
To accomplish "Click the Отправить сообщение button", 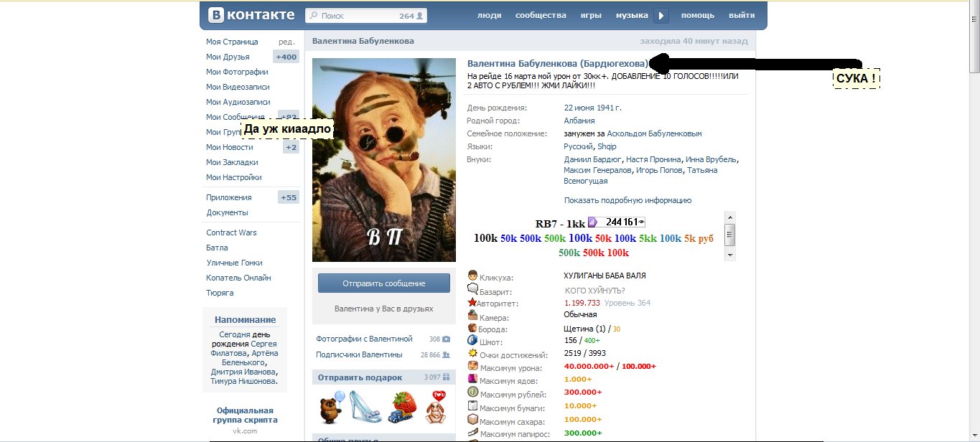I will [x=384, y=283].
